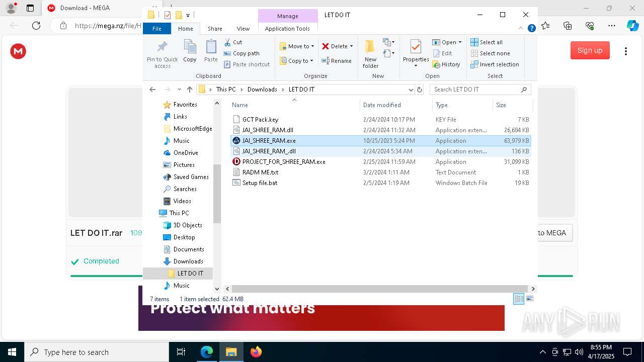
Task: Open Favorites in the navigation pane
Action: pyautogui.click(x=180, y=105)
